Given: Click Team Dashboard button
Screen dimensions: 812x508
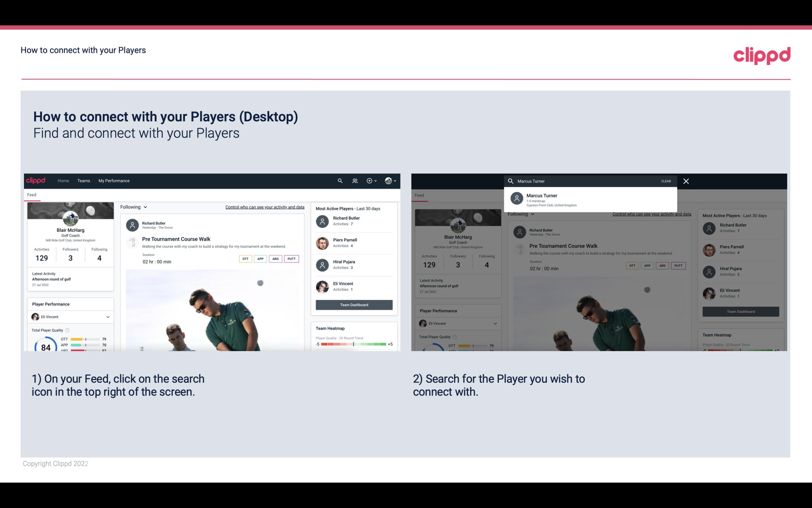Looking at the screenshot, I should pos(354,304).
